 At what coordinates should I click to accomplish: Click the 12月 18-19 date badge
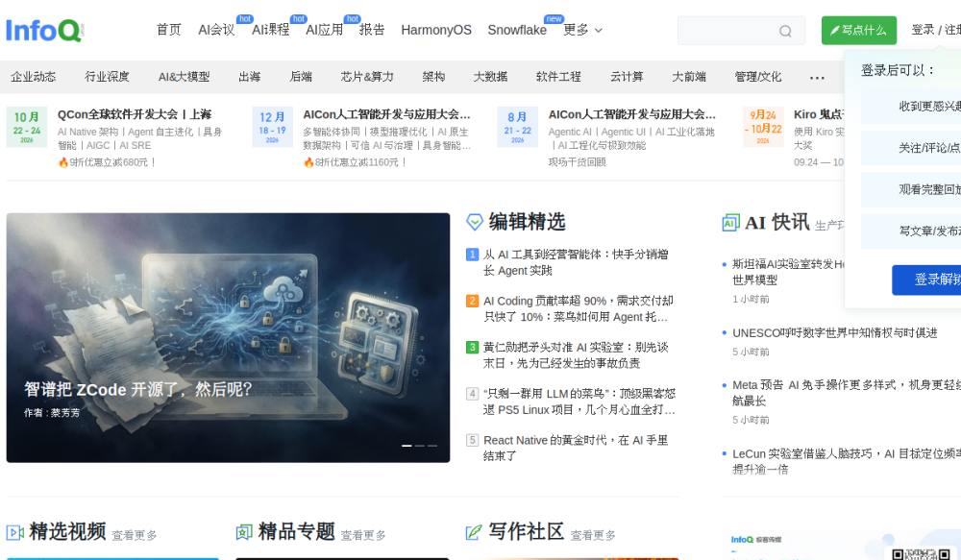point(272,127)
